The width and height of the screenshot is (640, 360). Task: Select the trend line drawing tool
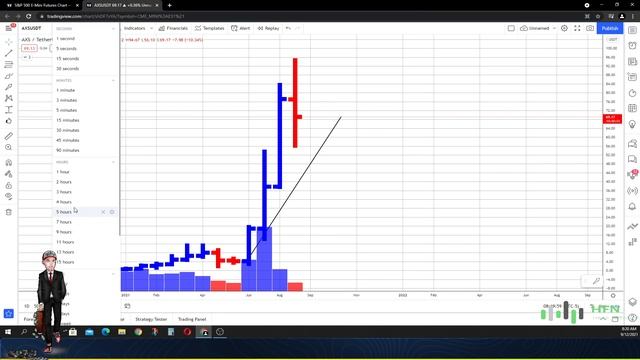point(9,53)
